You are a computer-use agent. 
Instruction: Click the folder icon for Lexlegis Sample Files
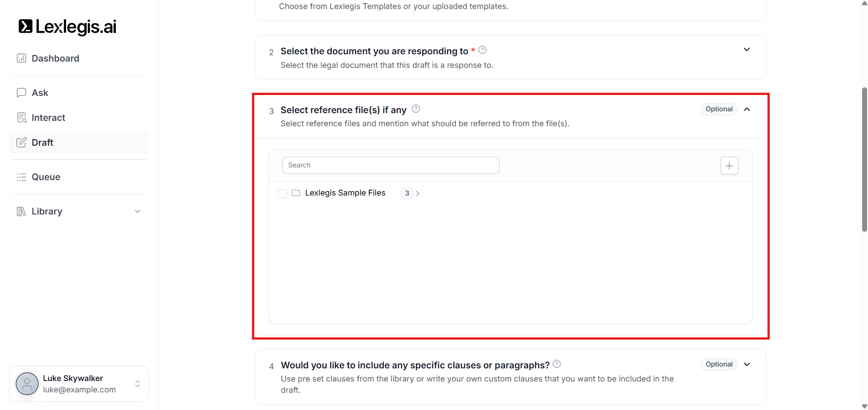point(296,193)
